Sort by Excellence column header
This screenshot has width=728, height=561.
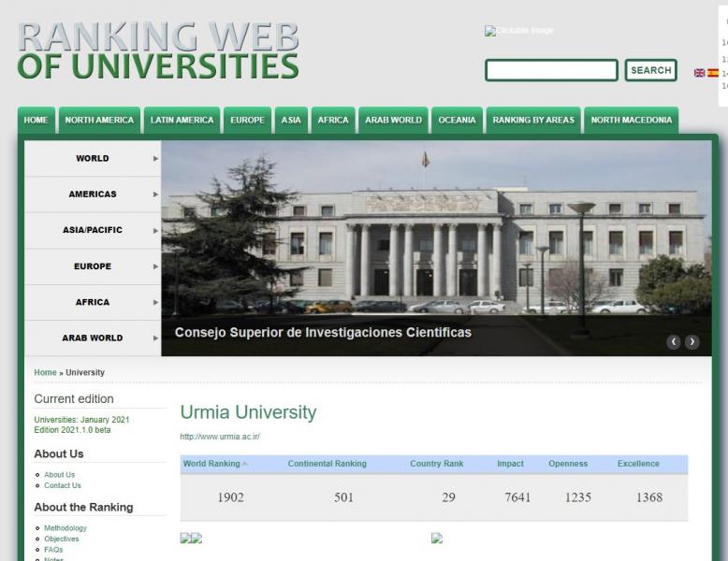[x=638, y=464]
